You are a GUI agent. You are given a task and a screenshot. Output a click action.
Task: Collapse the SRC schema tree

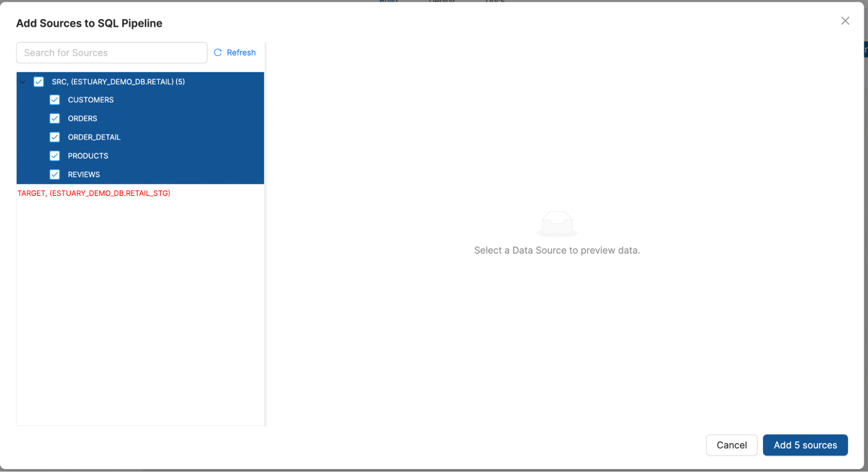pos(23,82)
